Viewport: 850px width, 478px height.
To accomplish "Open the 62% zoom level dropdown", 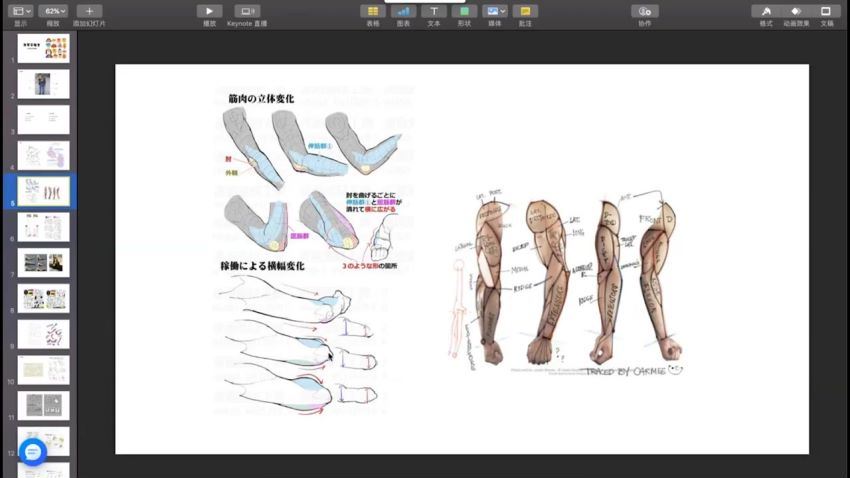I will pos(53,11).
